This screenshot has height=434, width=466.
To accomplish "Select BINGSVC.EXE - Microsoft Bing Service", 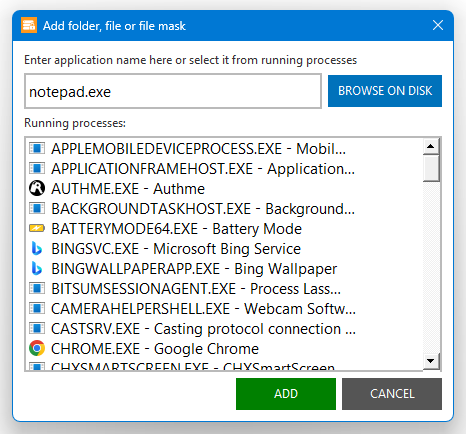I will (224, 248).
